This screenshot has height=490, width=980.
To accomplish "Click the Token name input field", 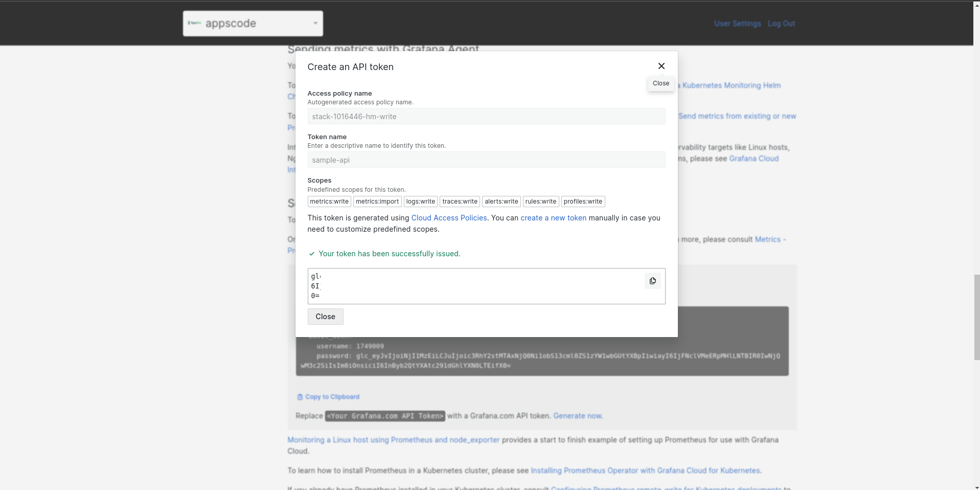I will pyautogui.click(x=486, y=160).
